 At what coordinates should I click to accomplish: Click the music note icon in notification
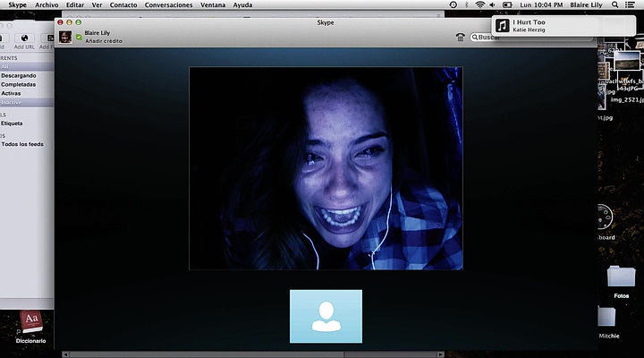tap(503, 26)
